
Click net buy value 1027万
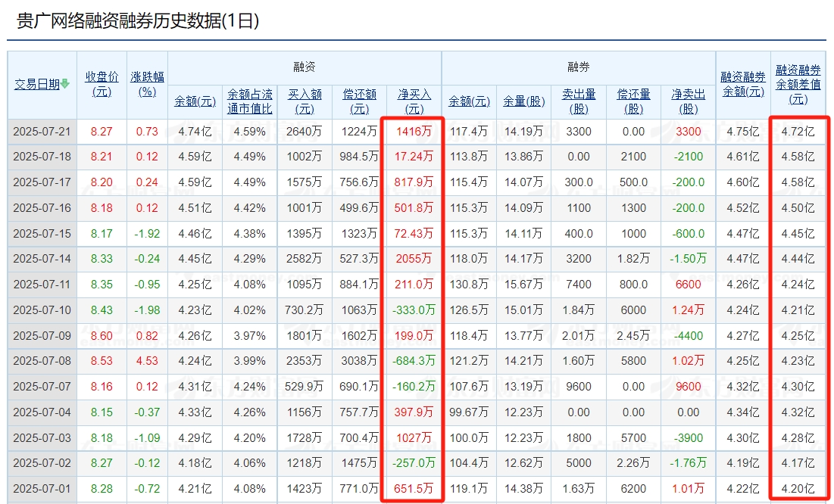click(x=414, y=437)
